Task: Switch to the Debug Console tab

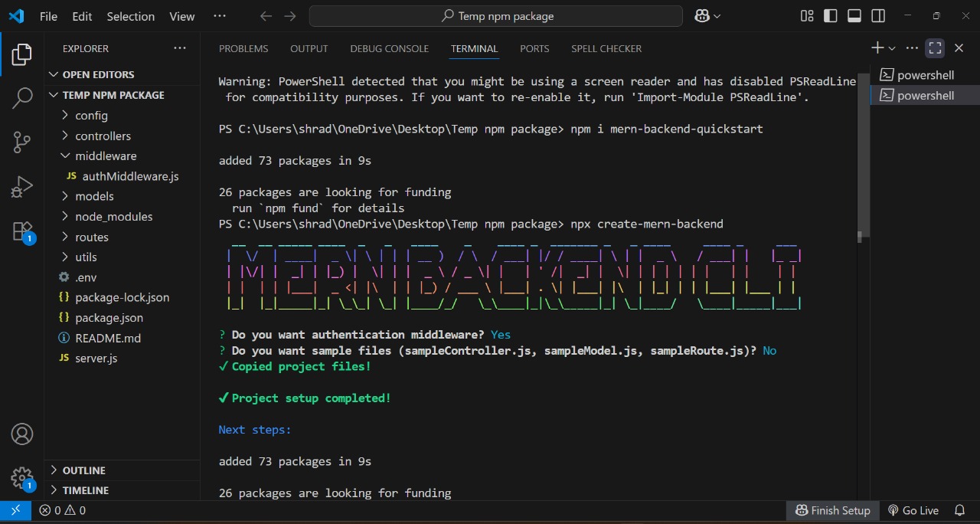Action: click(x=389, y=48)
